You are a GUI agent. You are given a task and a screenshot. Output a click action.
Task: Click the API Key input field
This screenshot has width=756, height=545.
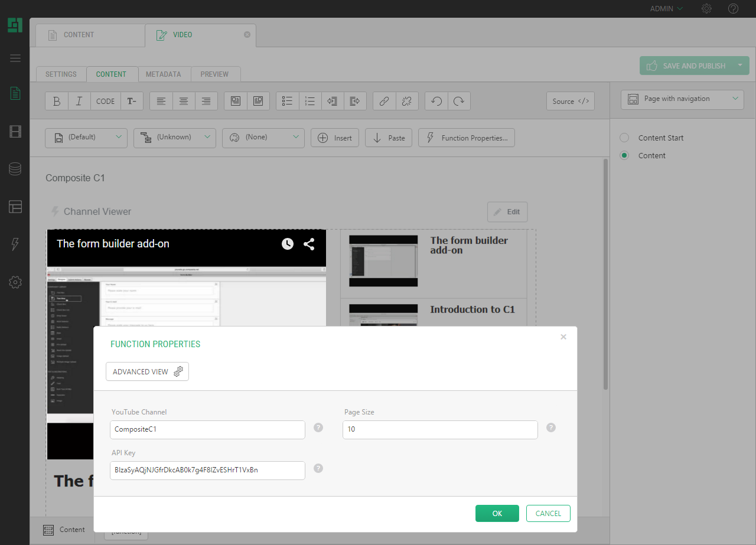207,470
